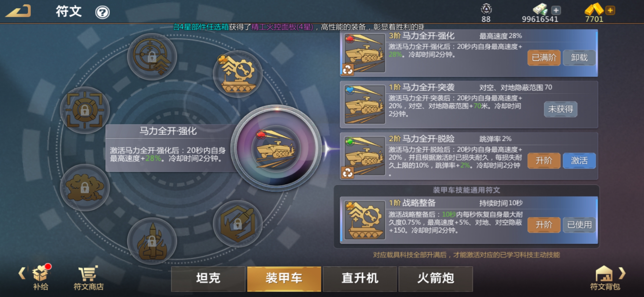Viewport: 644px width, 297px height.
Task: Select the locked missile fire rune slot
Action: coord(152,241)
